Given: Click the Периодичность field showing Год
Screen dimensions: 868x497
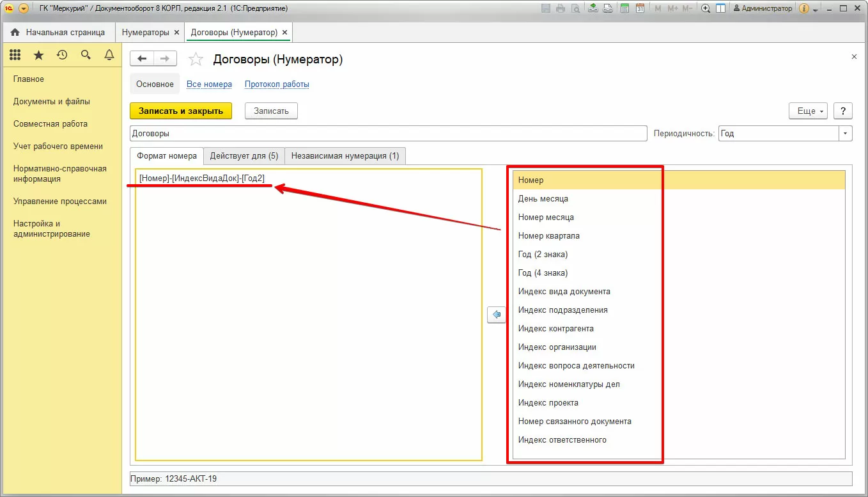Looking at the screenshot, I should click(x=779, y=134).
